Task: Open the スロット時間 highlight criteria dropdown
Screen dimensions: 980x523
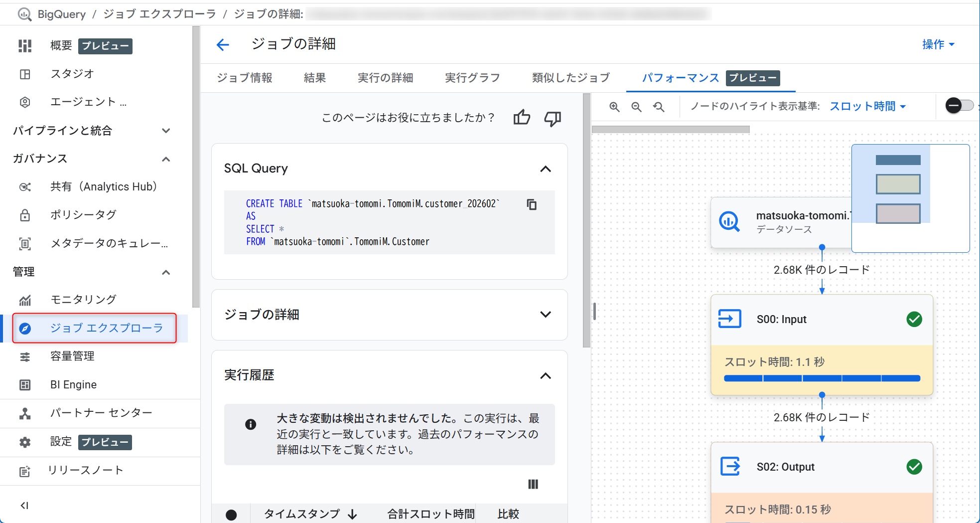Action: click(867, 106)
